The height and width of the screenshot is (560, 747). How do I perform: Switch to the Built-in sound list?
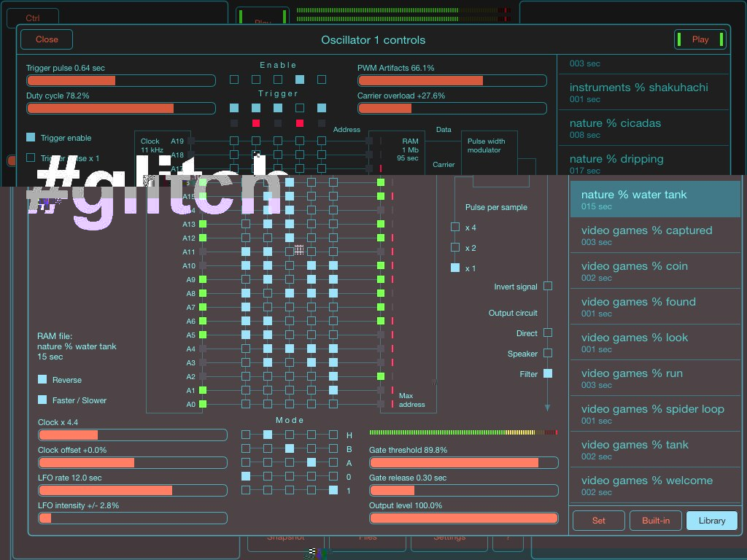656,521
